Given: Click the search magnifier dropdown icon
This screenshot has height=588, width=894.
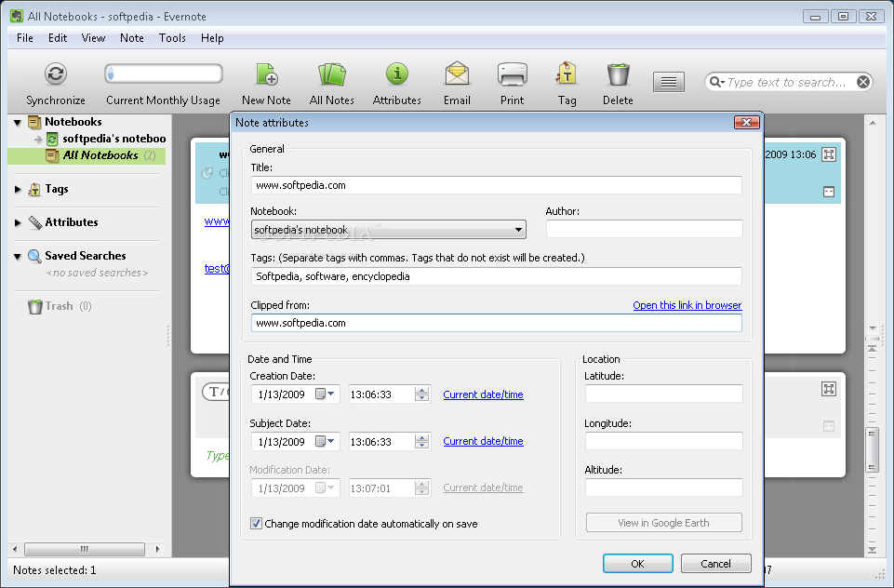Looking at the screenshot, I should coord(716,82).
